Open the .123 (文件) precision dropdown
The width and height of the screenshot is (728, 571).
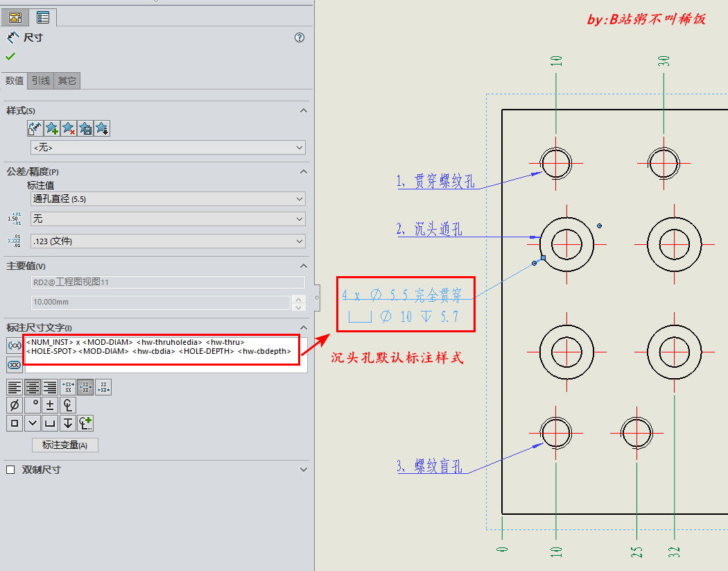click(168, 241)
